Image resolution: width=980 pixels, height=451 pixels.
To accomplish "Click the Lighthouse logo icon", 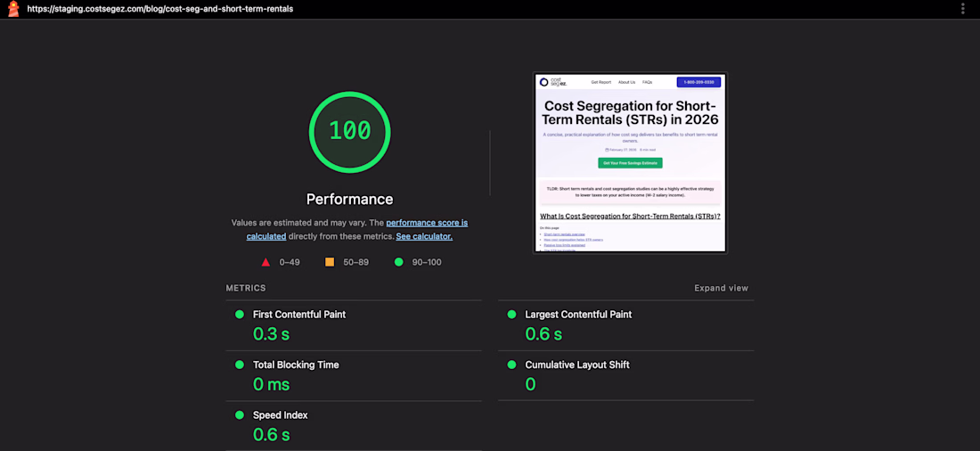I will click(x=13, y=9).
